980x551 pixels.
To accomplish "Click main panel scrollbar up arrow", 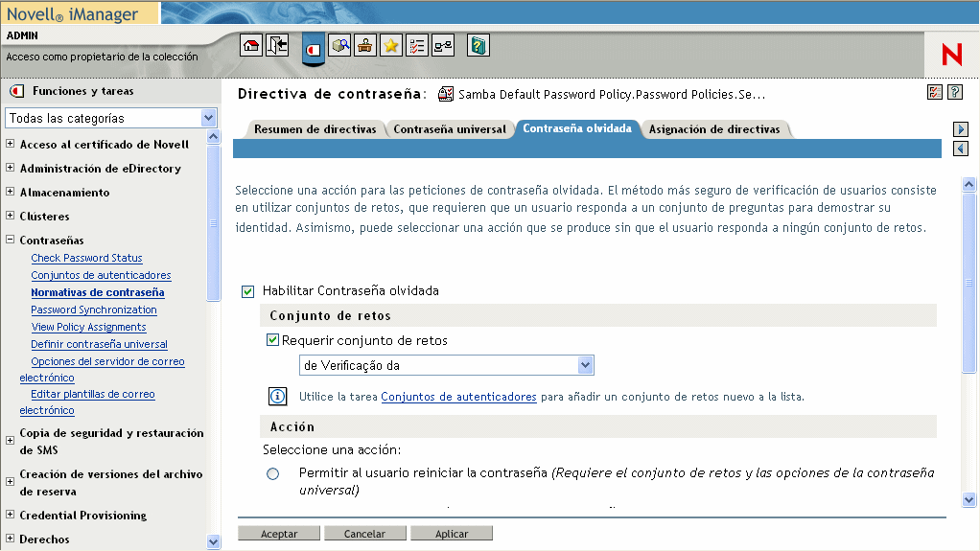I will [968, 184].
